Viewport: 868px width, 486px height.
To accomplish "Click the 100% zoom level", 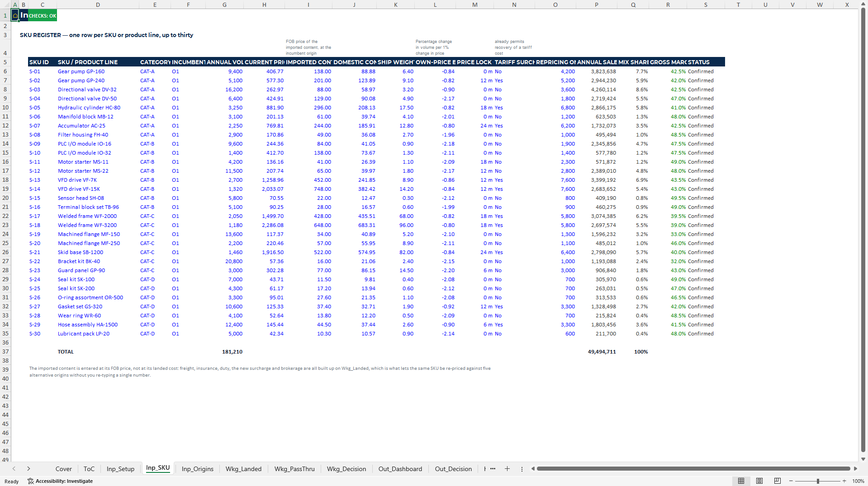I will [858, 481].
